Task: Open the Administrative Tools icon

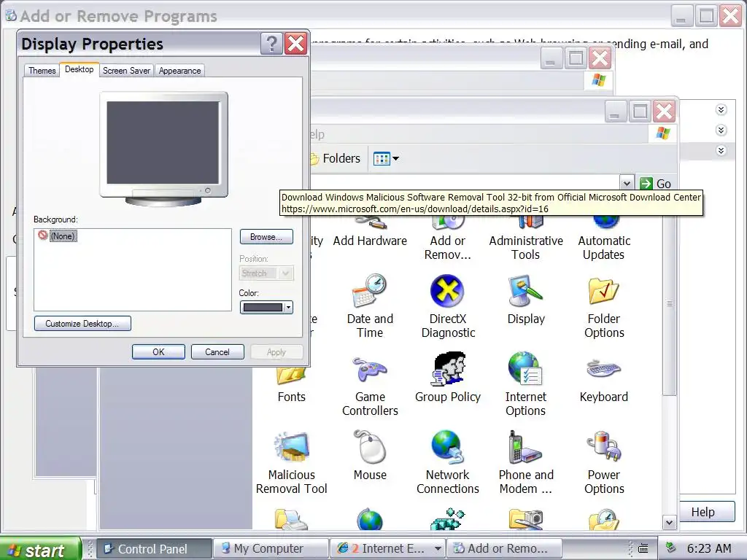Action: tap(526, 238)
